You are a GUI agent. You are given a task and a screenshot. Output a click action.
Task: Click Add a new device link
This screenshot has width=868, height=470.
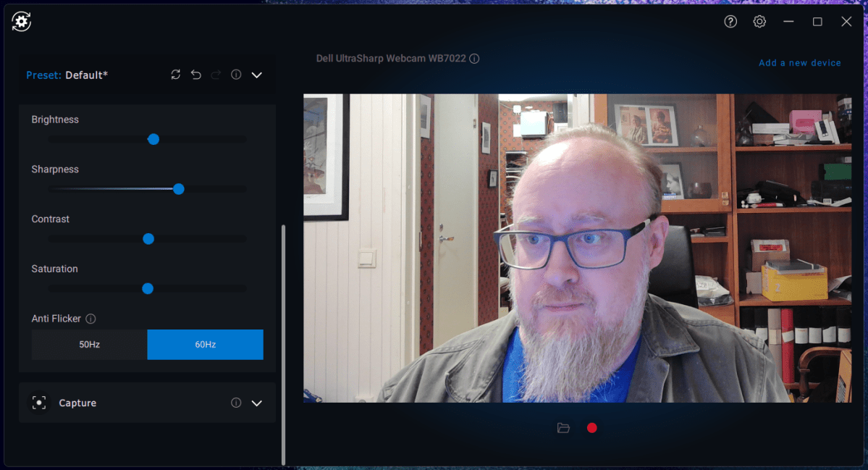[x=799, y=63]
